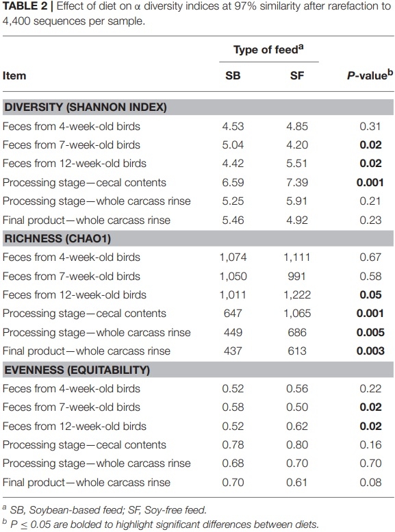Viewport: 395px width, 532px height.
Task: Click the footnote about bolded P values
Action: pos(160,524)
